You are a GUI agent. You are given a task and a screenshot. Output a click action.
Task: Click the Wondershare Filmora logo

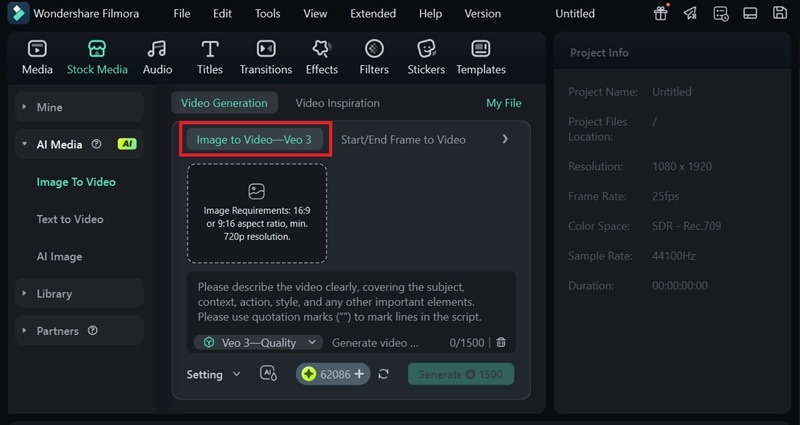pos(18,13)
